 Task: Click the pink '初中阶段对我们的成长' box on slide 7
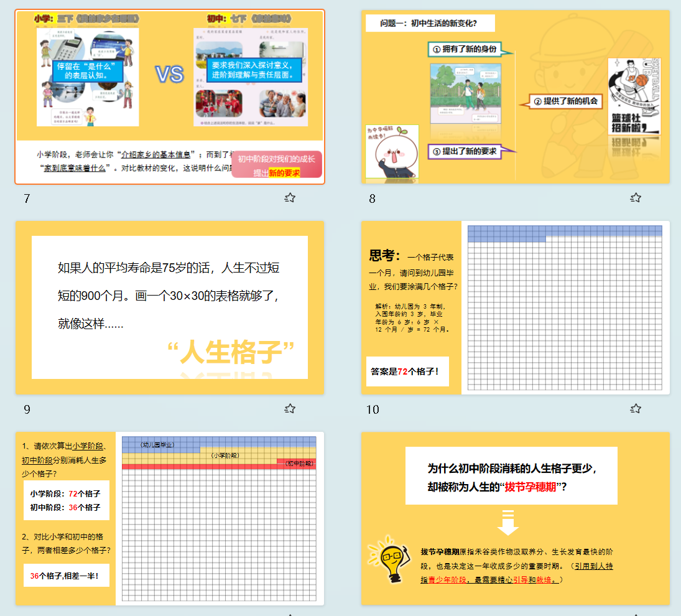pyautogui.click(x=277, y=166)
